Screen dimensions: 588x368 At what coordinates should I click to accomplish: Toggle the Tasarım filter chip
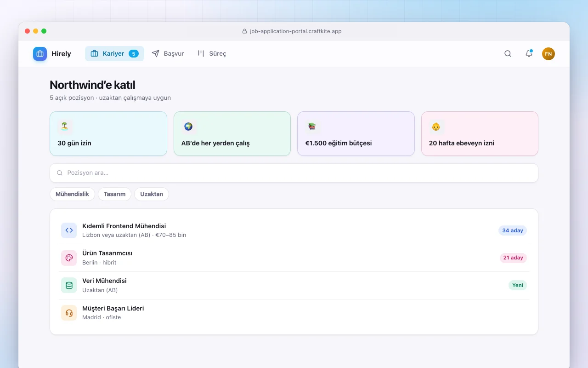(x=114, y=194)
